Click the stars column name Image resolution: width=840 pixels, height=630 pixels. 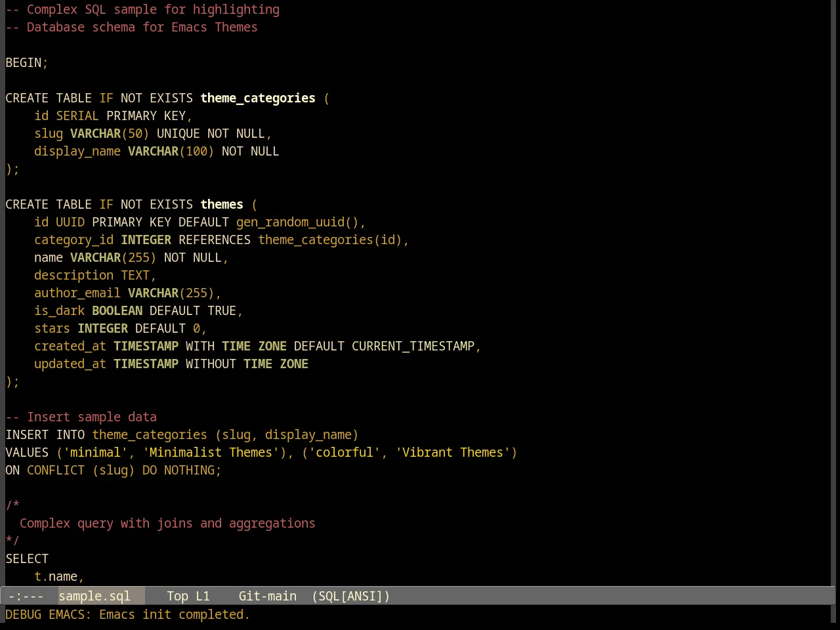pos(52,328)
